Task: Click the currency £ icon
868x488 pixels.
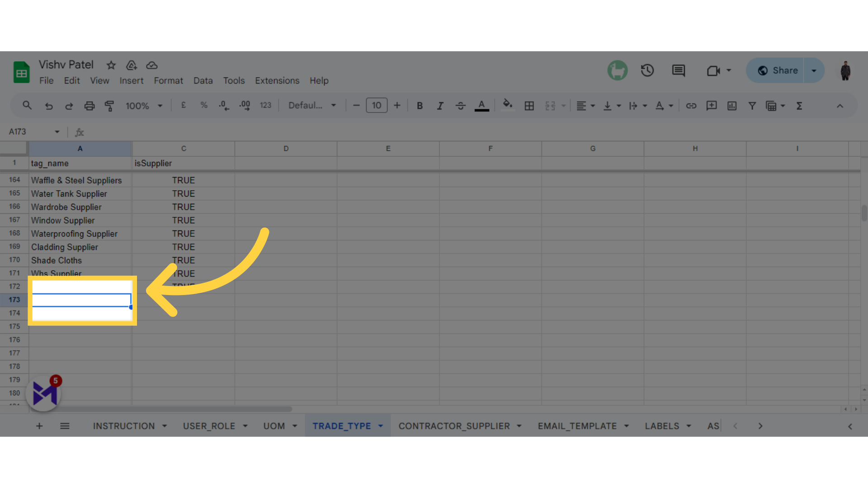Action: [183, 105]
